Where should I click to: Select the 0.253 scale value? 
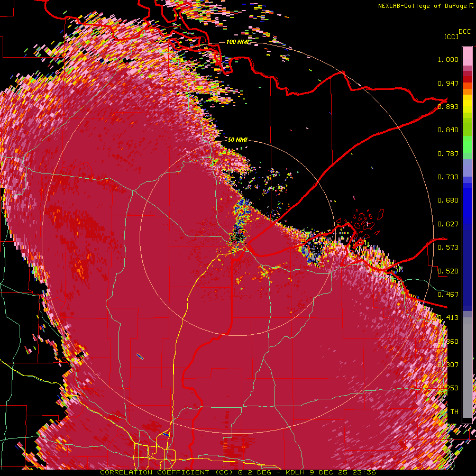(448, 388)
